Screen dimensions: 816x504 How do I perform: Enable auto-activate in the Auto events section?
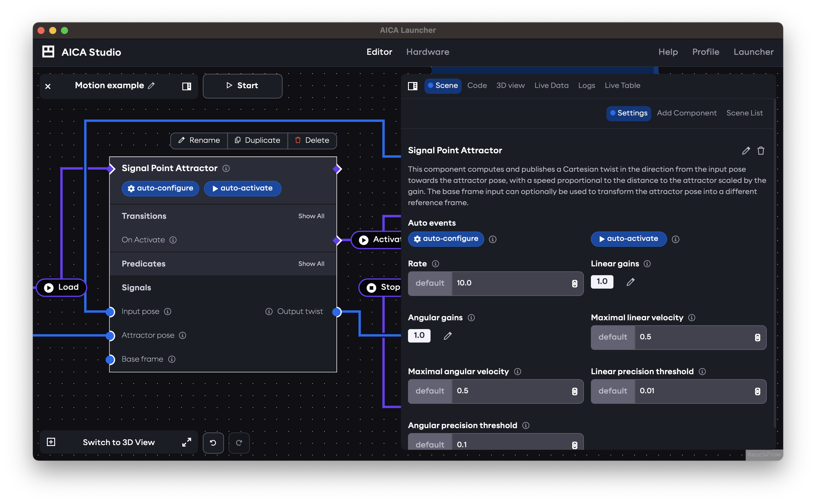[628, 239]
